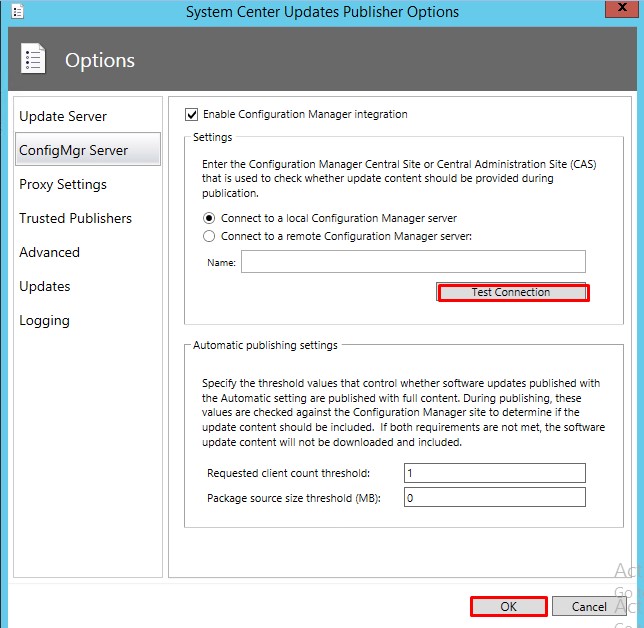
Task: Click the remote server Name text field
Action: click(412, 262)
